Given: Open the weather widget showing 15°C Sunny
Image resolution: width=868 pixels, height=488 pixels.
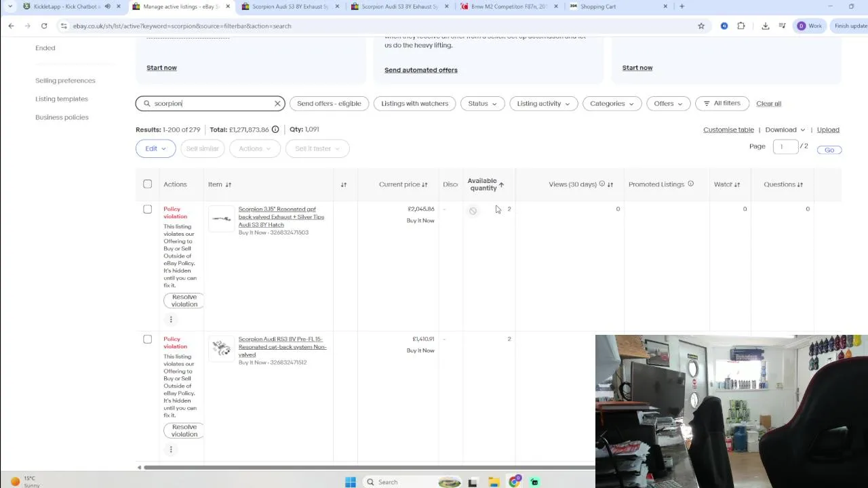Looking at the screenshot, I should pyautogui.click(x=23, y=481).
